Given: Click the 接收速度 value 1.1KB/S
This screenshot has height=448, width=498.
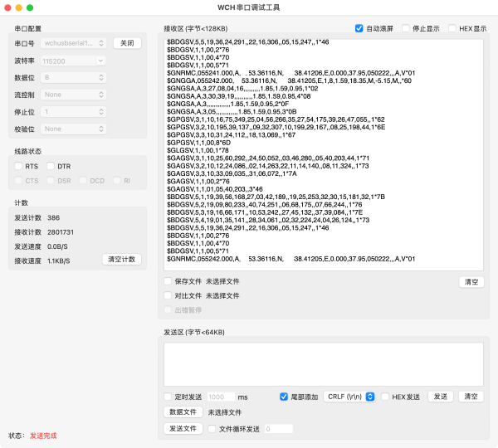Looking at the screenshot, I should point(58,261).
